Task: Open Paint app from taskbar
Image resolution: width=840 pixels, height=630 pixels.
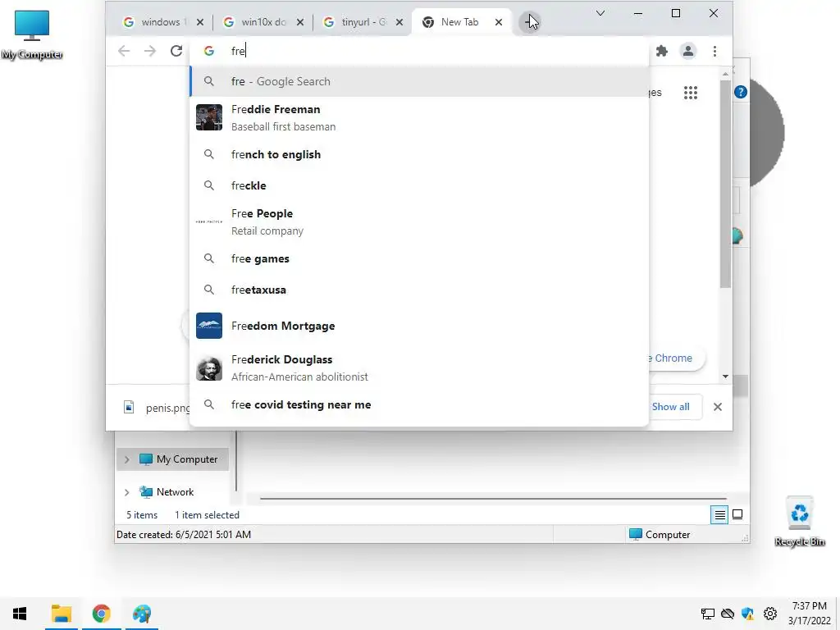Action: (142, 614)
